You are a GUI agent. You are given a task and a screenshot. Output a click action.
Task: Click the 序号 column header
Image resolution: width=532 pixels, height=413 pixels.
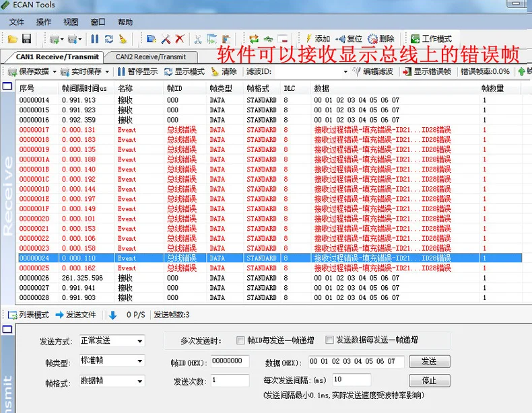point(37,88)
